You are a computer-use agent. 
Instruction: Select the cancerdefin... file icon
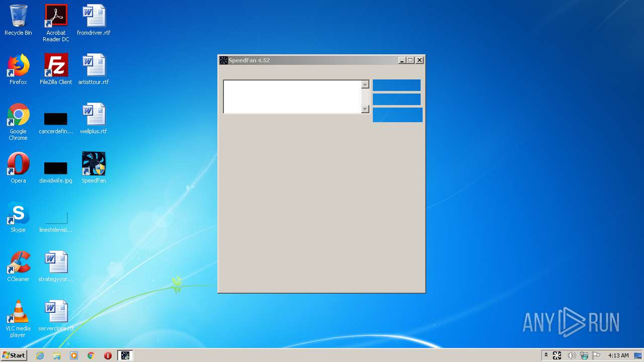coord(56,124)
